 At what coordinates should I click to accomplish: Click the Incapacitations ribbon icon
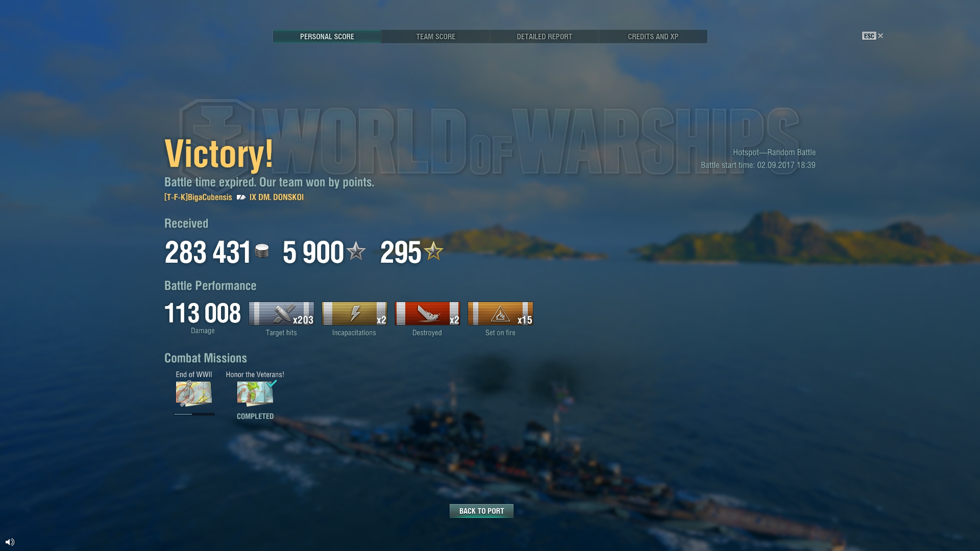coord(354,313)
